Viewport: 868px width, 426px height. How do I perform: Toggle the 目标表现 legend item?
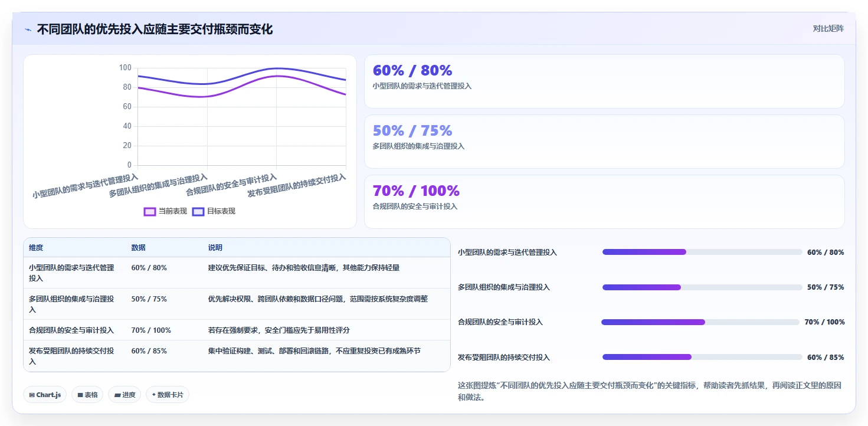point(214,211)
